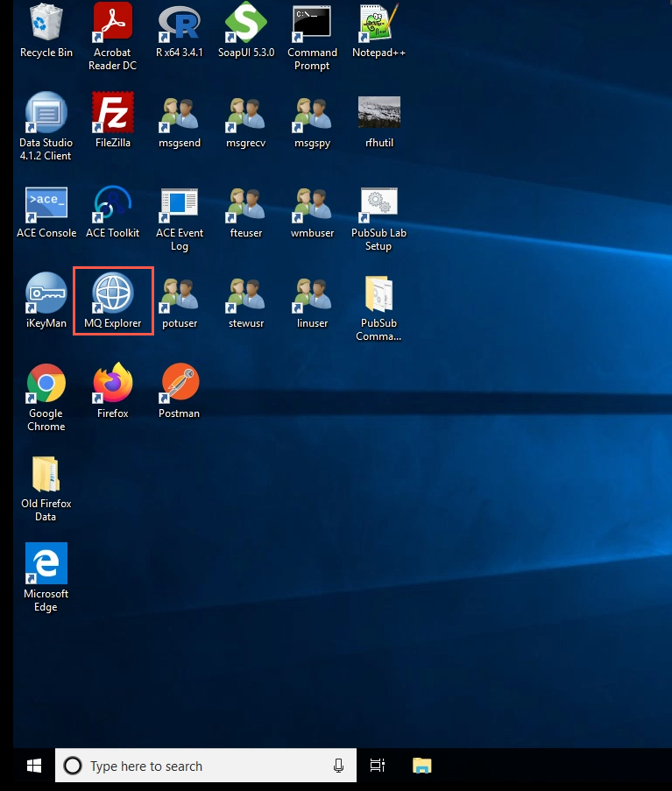Click the 'Type here to search' box
672x791 pixels.
point(206,766)
